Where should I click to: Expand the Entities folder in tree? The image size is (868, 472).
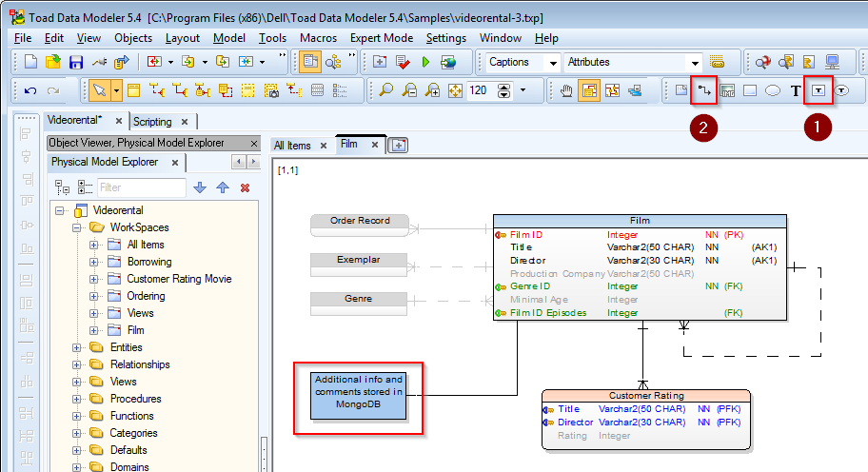pyautogui.click(x=77, y=347)
